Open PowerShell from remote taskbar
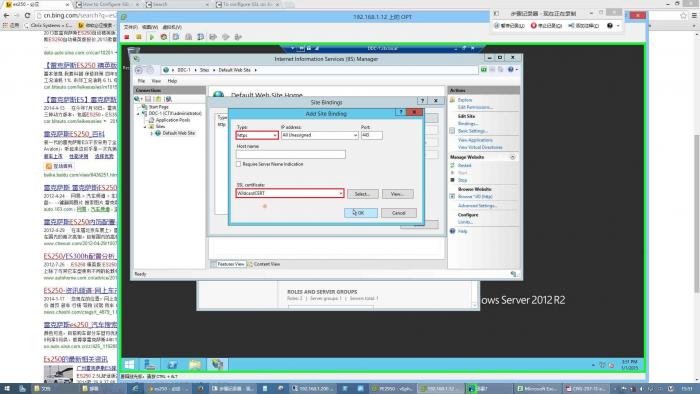700x394 pixels. point(172,365)
